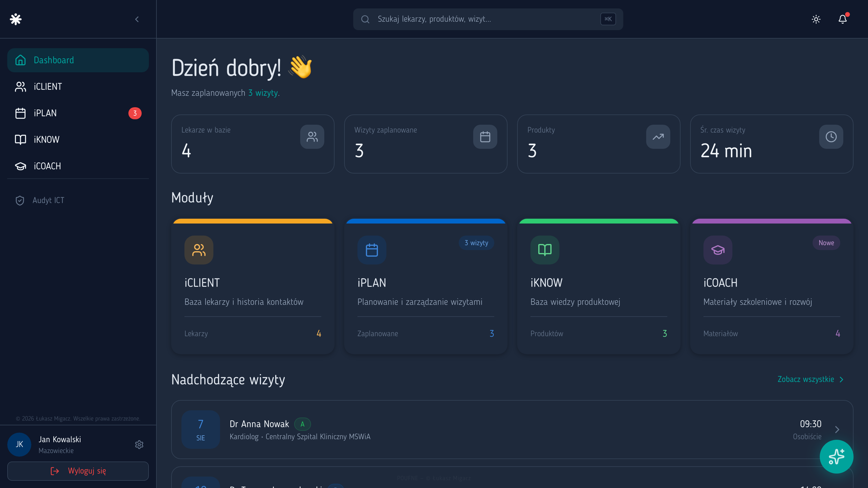Viewport: 868px width, 488px height.
Task: Click the magnifier search icon
Action: 365,19
